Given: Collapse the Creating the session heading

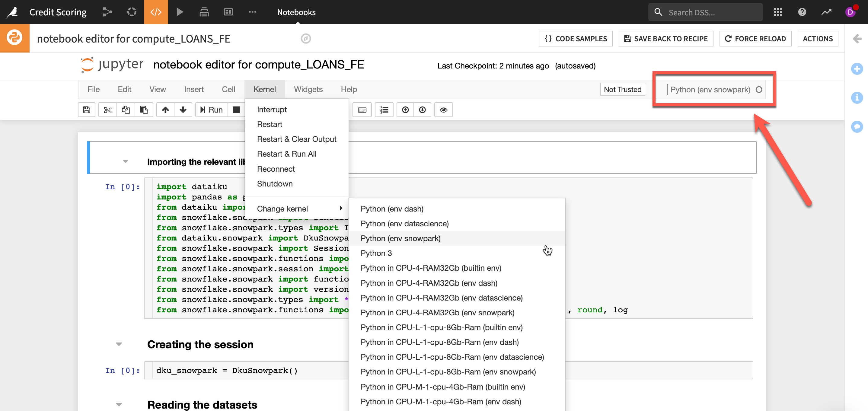Looking at the screenshot, I should tap(119, 344).
